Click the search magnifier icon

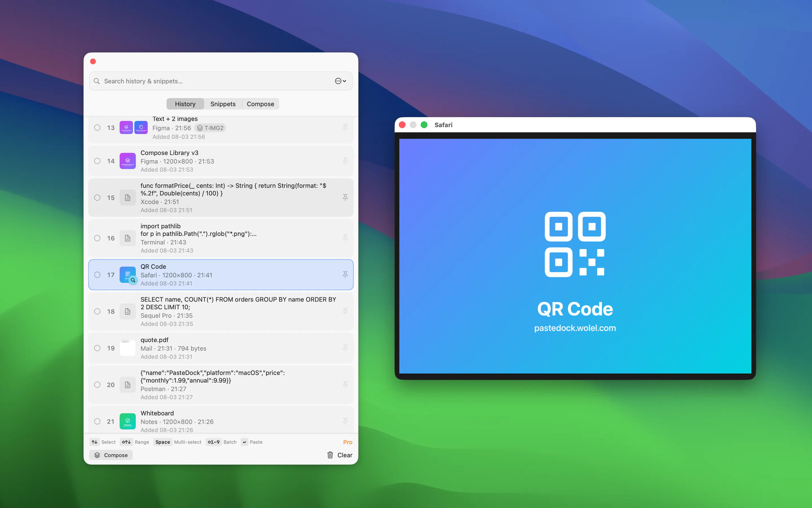pos(97,81)
